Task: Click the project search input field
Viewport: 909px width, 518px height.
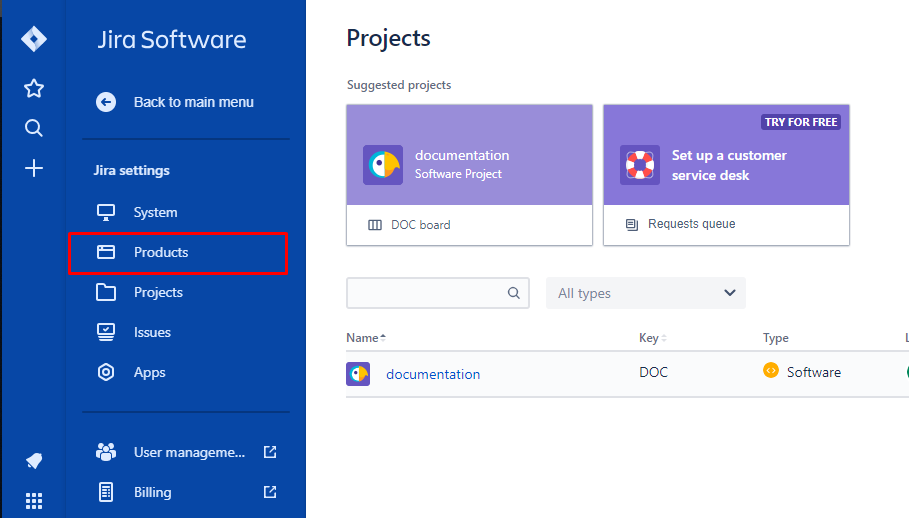Action: (427, 293)
